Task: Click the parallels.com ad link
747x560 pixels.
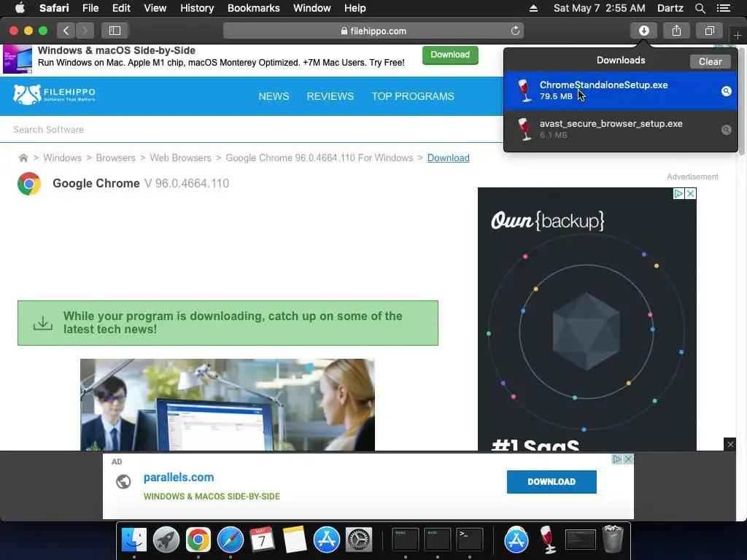Action: pos(179,477)
